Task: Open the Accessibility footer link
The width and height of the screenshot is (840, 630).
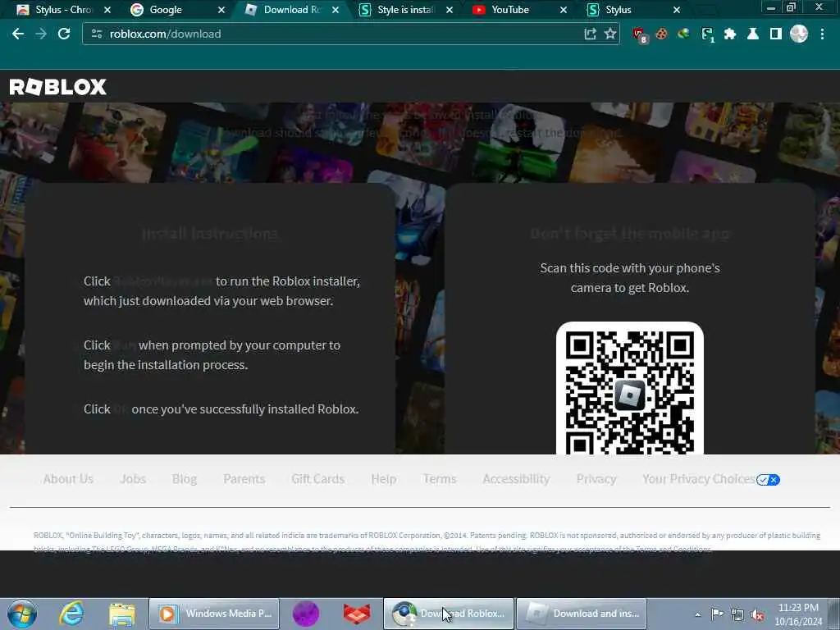Action: point(517,479)
